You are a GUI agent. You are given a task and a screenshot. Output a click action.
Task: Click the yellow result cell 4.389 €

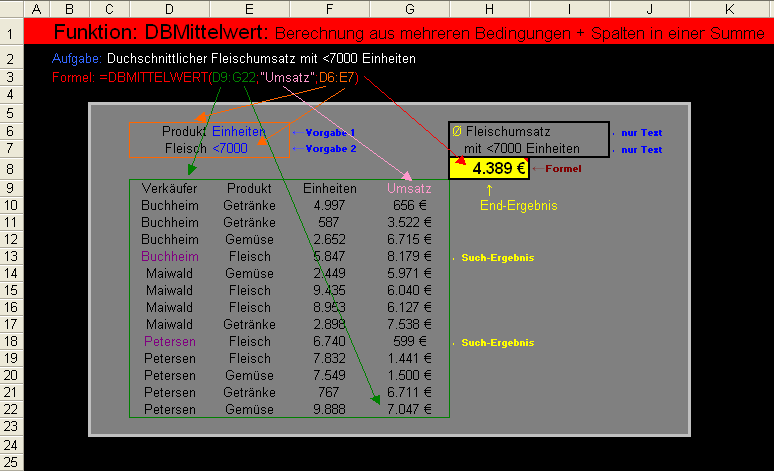coord(489,168)
